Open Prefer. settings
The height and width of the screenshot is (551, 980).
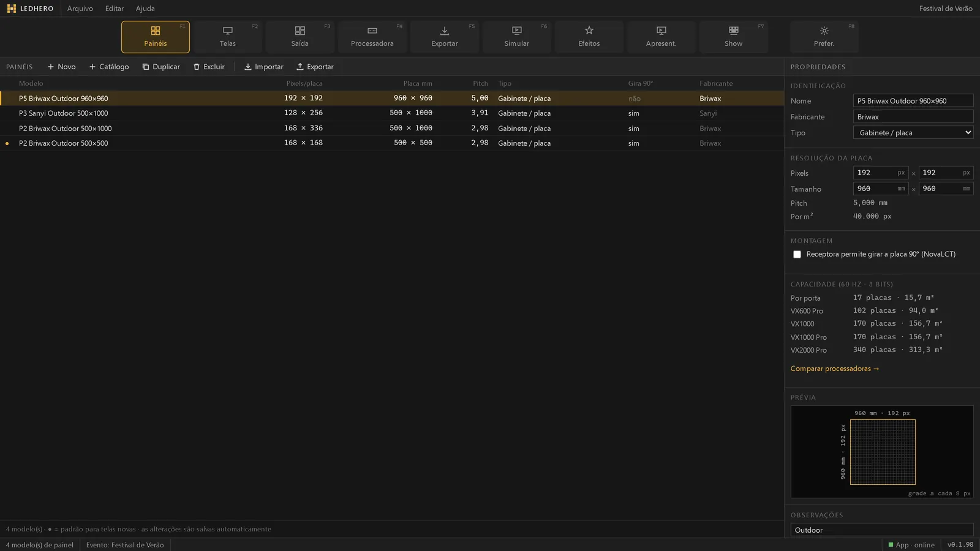824,37
